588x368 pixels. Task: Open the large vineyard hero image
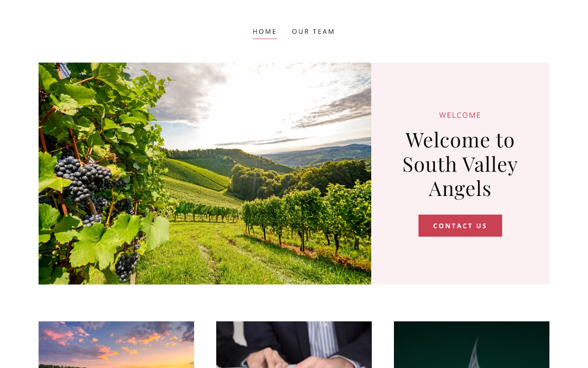(205, 173)
